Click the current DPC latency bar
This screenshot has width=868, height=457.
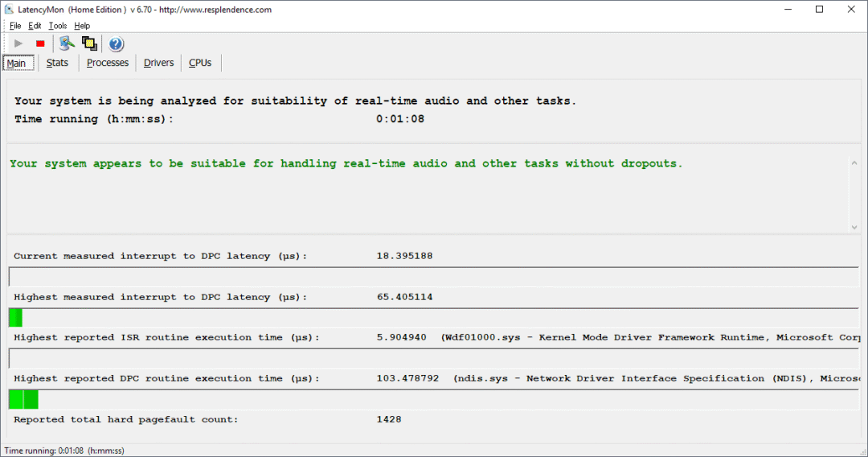point(434,277)
